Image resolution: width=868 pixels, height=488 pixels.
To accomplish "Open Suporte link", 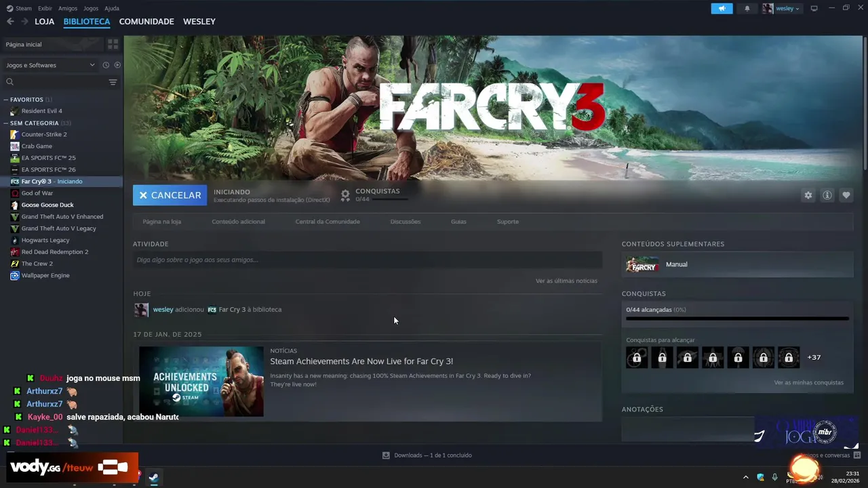I will [507, 222].
